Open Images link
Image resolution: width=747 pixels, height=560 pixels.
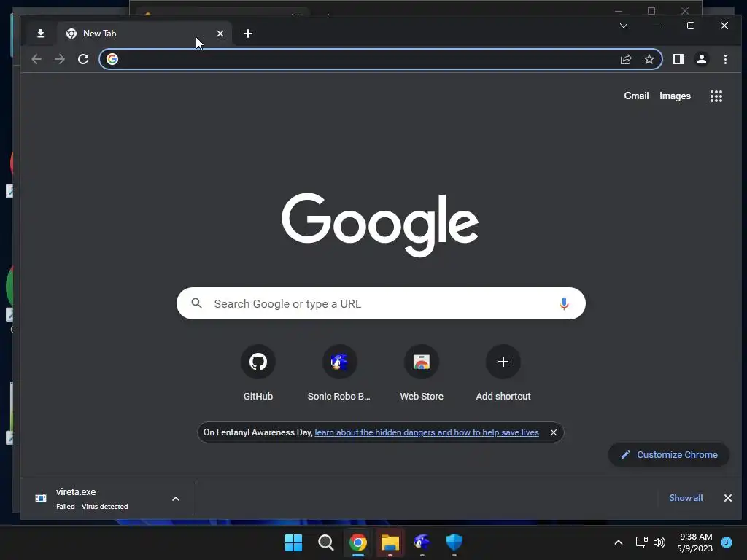675,96
